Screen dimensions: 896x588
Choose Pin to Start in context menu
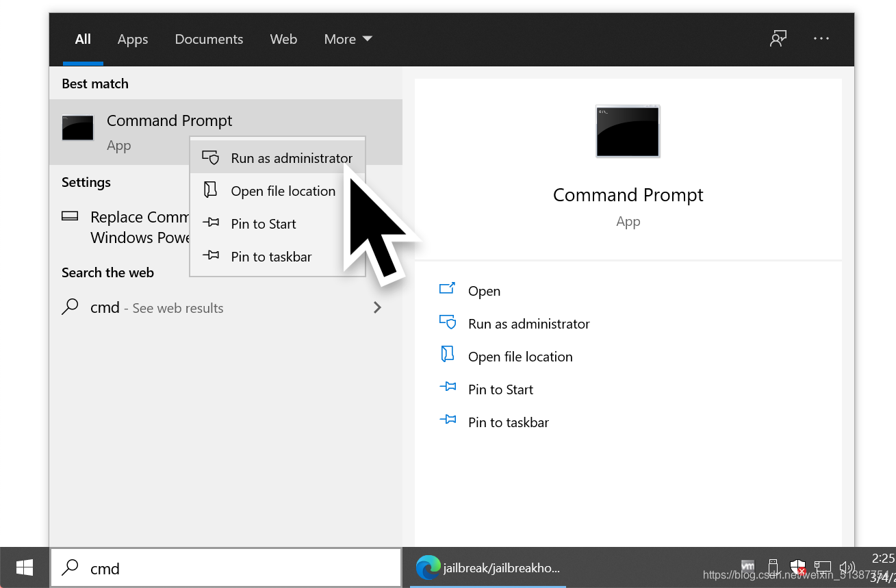click(277, 224)
